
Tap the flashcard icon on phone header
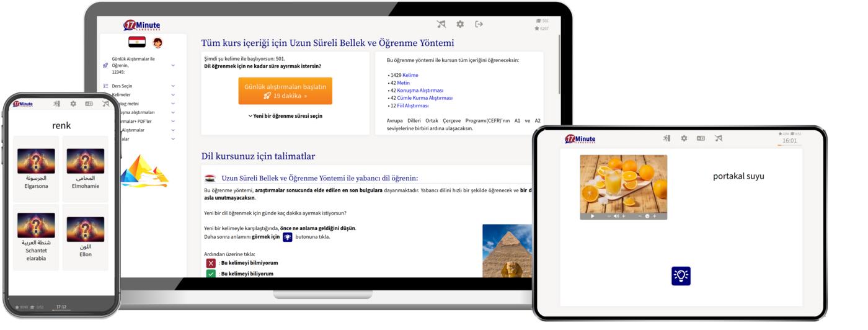click(89, 104)
